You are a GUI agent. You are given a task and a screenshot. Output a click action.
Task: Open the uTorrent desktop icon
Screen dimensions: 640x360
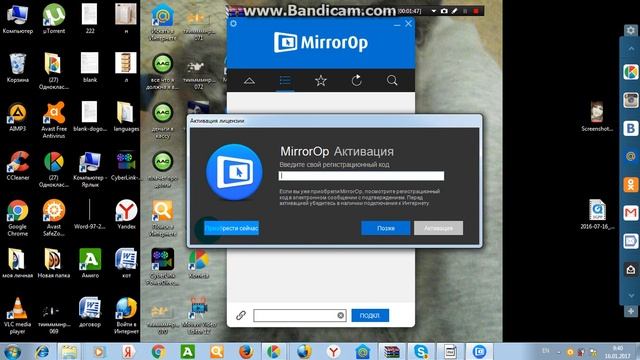(54, 18)
